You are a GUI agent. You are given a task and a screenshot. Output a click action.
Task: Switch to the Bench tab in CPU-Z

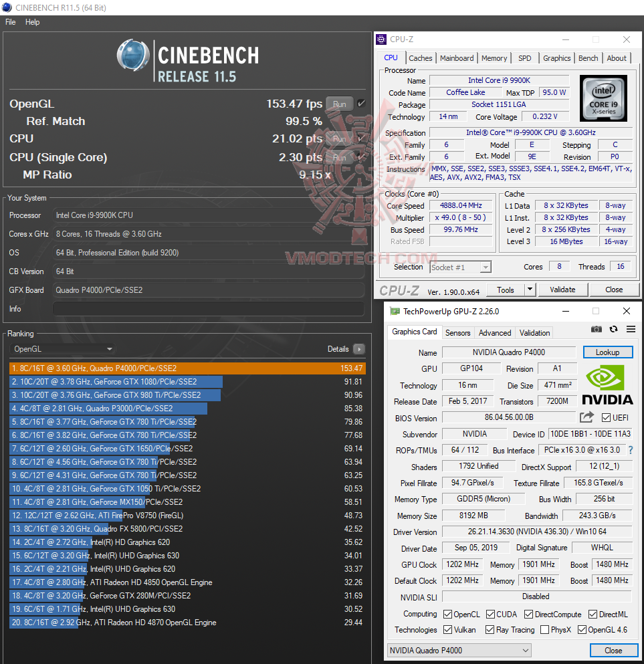click(x=588, y=58)
